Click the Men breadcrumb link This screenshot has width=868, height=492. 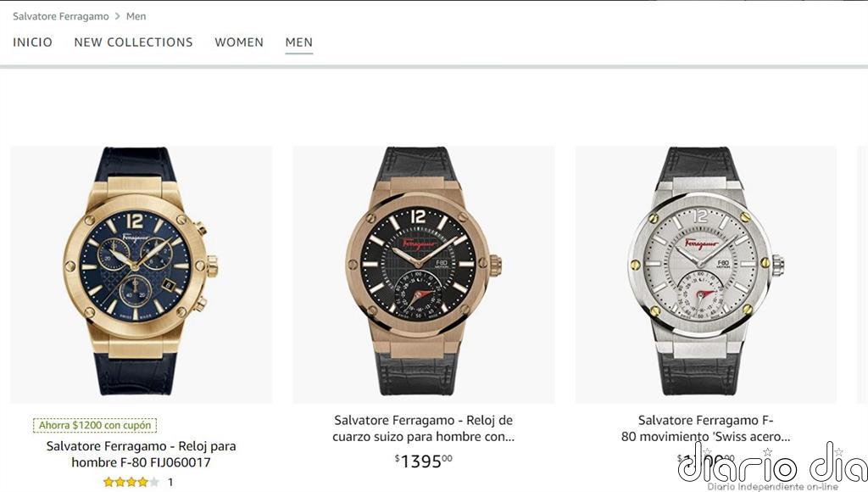coord(136,17)
